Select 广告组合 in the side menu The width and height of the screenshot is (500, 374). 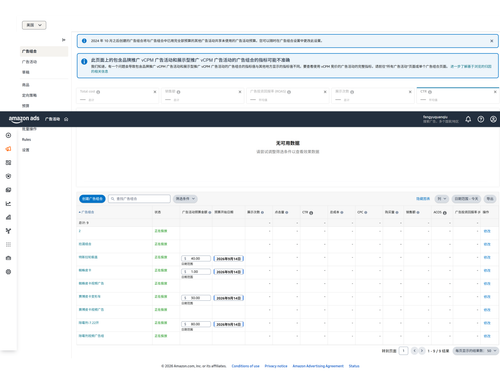[44, 51]
